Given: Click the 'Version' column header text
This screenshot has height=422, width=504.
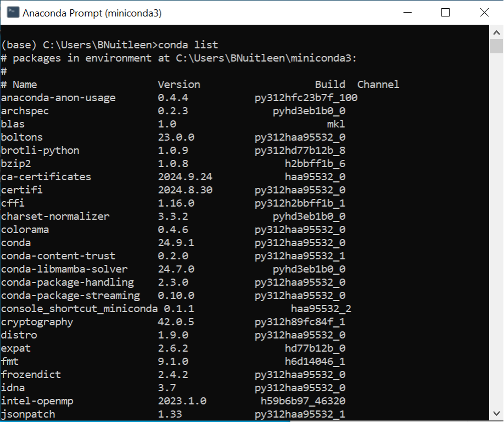Looking at the screenshot, I should click(179, 85).
